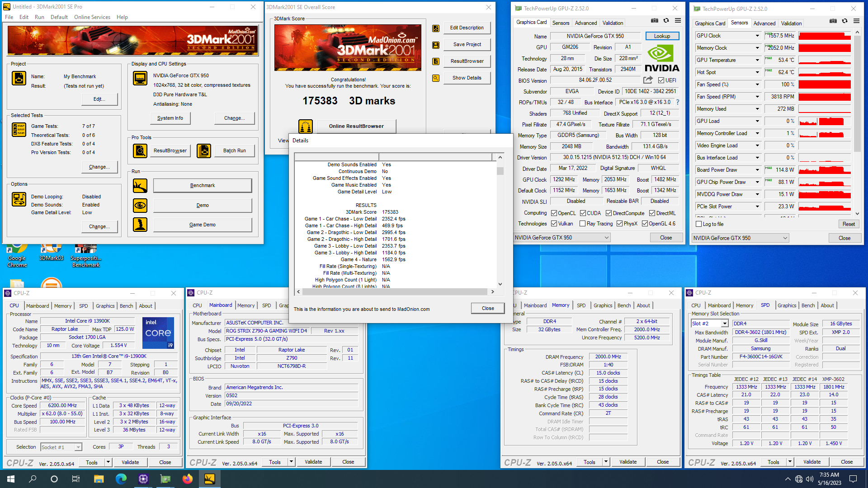868x488 pixels.
Task: Click the Selected Tests checklist icon
Action: 19,130
